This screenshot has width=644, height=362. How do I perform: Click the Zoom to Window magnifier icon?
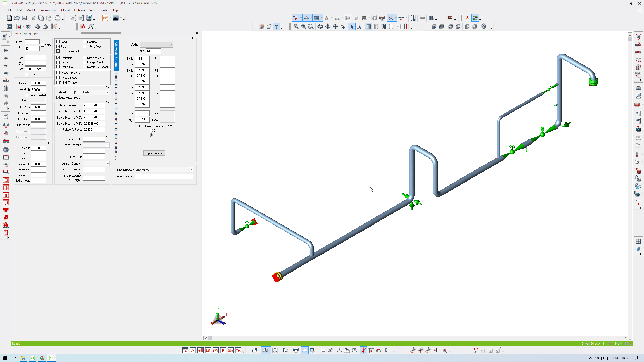point(311,26)
